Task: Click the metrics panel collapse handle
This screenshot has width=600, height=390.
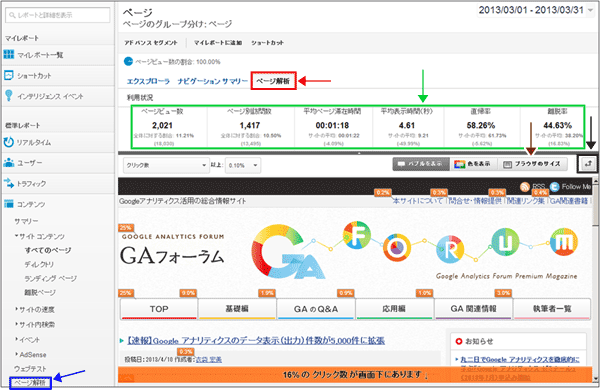Action: (359, 153)
